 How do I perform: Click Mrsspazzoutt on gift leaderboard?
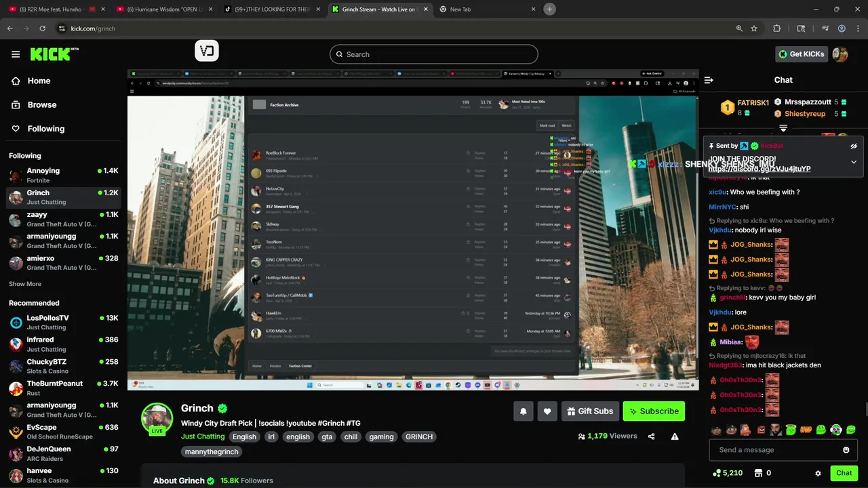click(808, 102)
